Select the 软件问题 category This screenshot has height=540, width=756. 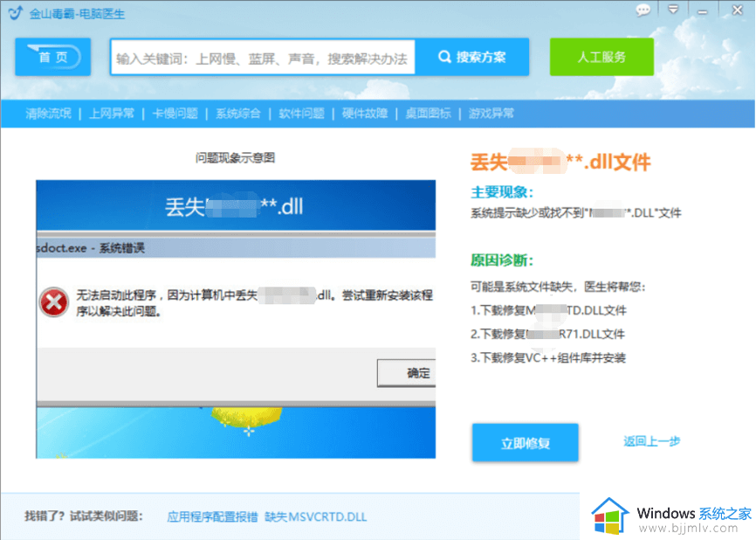tap(301, 114)
